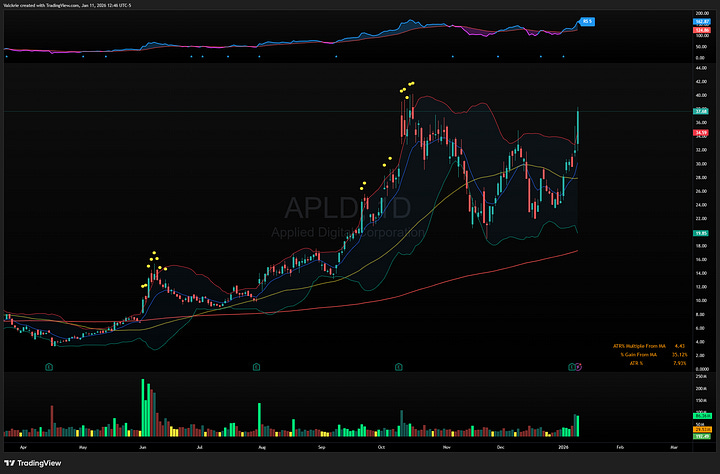The image size is (720, 474).
Task: Click the 250M volume axis value
Action: [701, 377]
